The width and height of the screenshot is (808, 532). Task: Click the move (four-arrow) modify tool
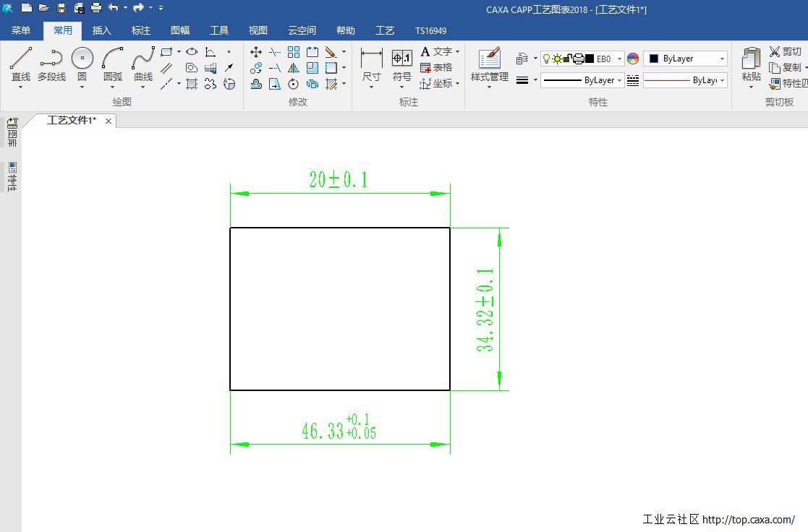coord(256,52)
